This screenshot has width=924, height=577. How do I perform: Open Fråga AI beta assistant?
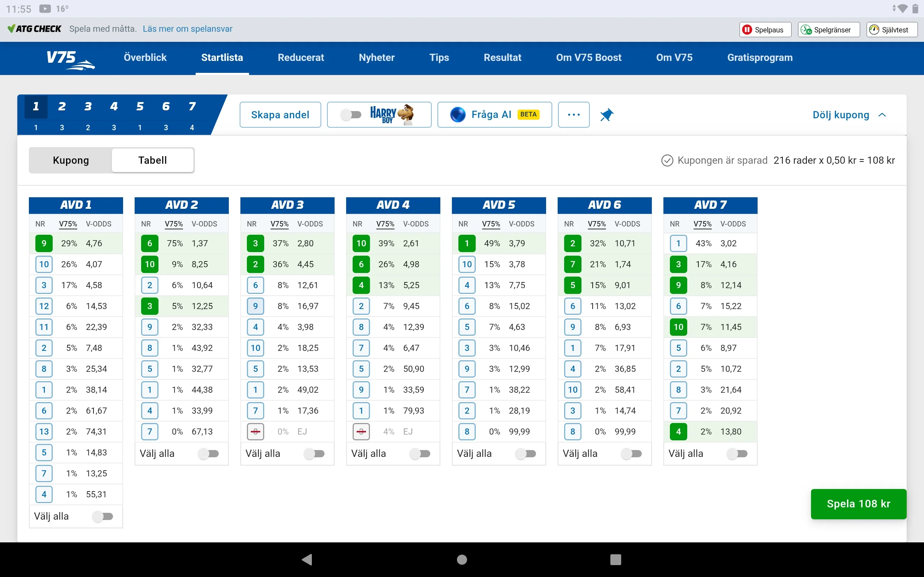pyautogui.click(x=494, y=114)
